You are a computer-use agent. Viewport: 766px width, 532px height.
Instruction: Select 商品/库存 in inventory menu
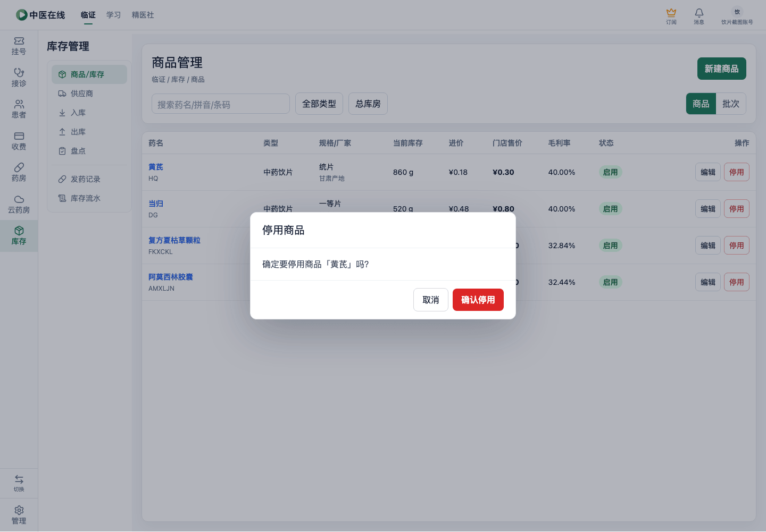[89, 74]
